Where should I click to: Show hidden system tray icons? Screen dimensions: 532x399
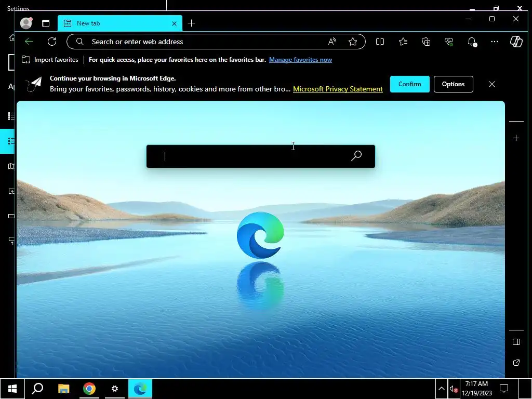[442, 389]
